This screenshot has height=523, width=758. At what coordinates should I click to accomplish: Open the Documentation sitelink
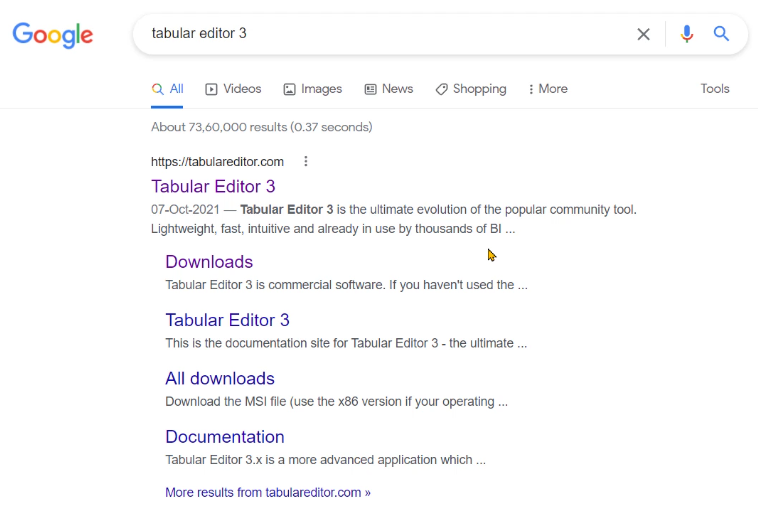225,437
